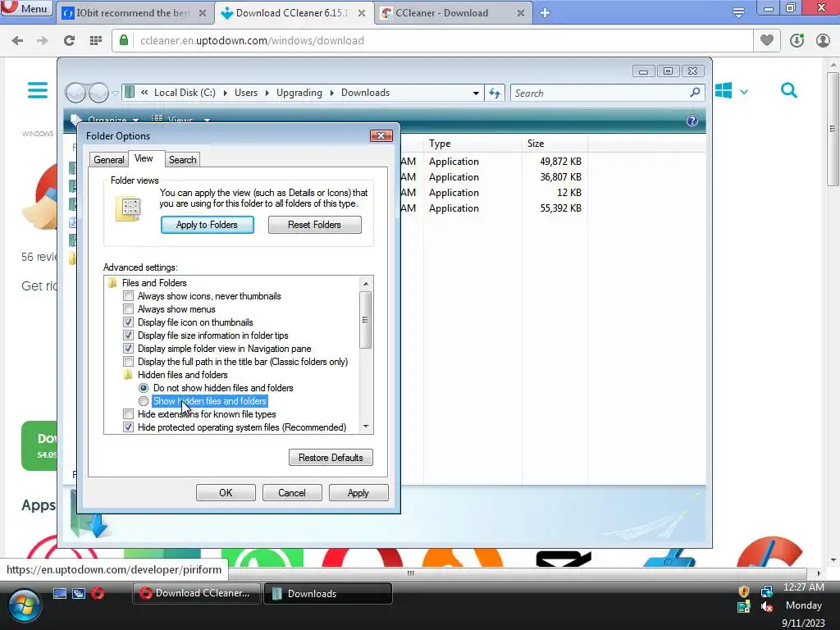
Task: Uncheck Display file size information in folder tips
Action: coord(128,336)
